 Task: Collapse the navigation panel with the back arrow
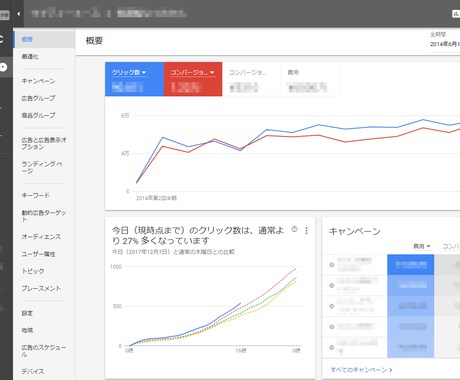(19, 14)
